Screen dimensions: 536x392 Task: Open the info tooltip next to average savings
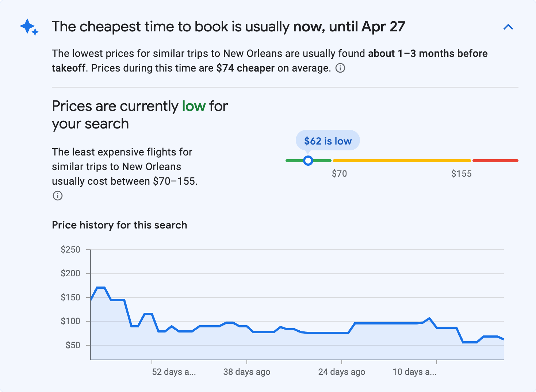340,68
